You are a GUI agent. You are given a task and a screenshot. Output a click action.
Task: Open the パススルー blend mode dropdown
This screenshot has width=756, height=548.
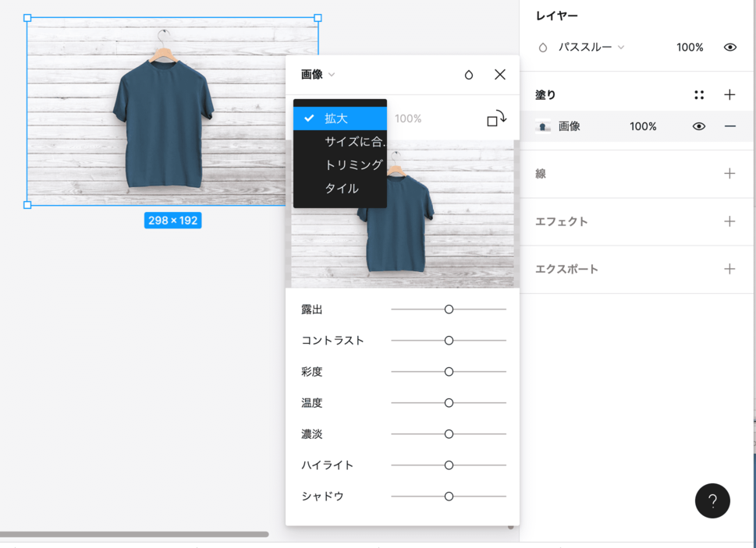click(591, 48)
